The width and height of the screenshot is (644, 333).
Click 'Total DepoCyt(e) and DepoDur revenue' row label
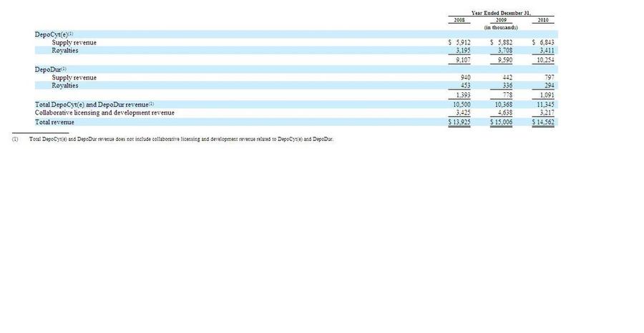pyautogui.click(x=94, y=105)
